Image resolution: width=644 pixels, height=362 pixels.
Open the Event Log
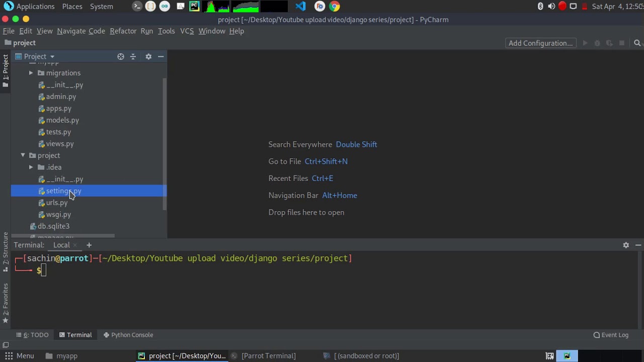coord(611,335)
